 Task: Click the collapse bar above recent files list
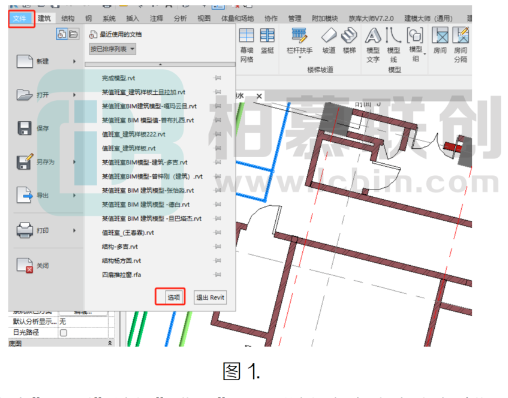coord(160,64)
